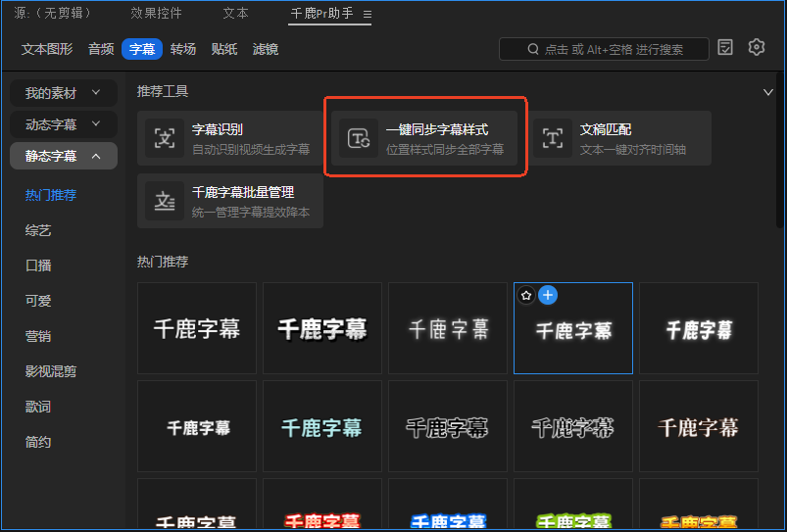Click 千鹿字幕批量管理 title text
787x532 pixels.
pos(243,192)
